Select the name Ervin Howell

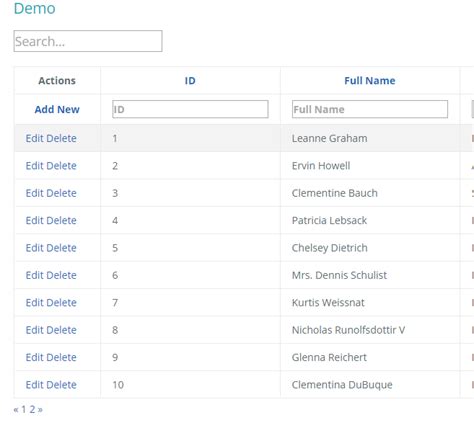[x=321, y=166]
